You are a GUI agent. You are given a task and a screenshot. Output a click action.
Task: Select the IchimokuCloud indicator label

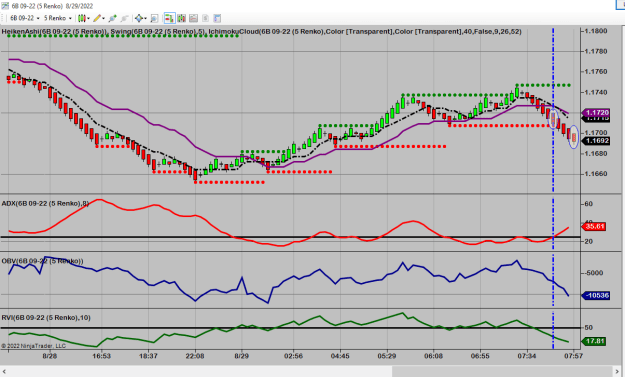coord(364,31)
